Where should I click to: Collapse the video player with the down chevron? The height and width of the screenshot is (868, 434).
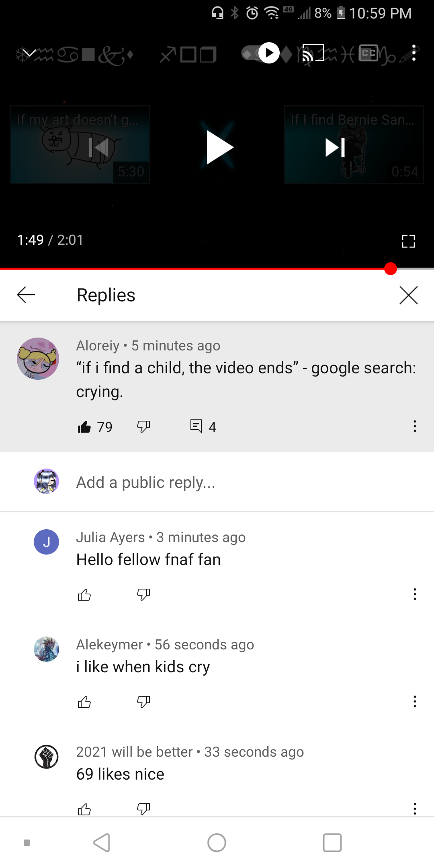pyautogui.click(x=29, y=53)
